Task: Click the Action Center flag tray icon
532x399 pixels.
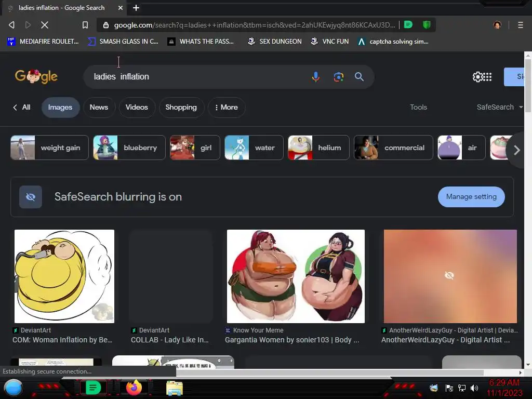Action: 449,388
